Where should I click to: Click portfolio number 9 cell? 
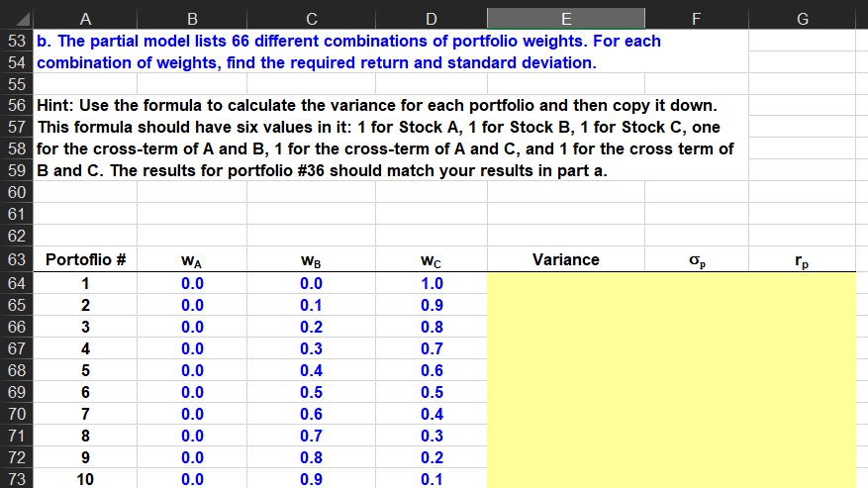pos(85,457)
